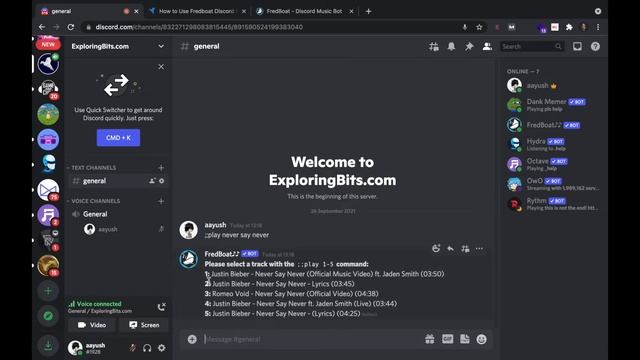This screenshot has height=360, width=640.
Task: Toggle the member list icon
Action: coord(487,47)
